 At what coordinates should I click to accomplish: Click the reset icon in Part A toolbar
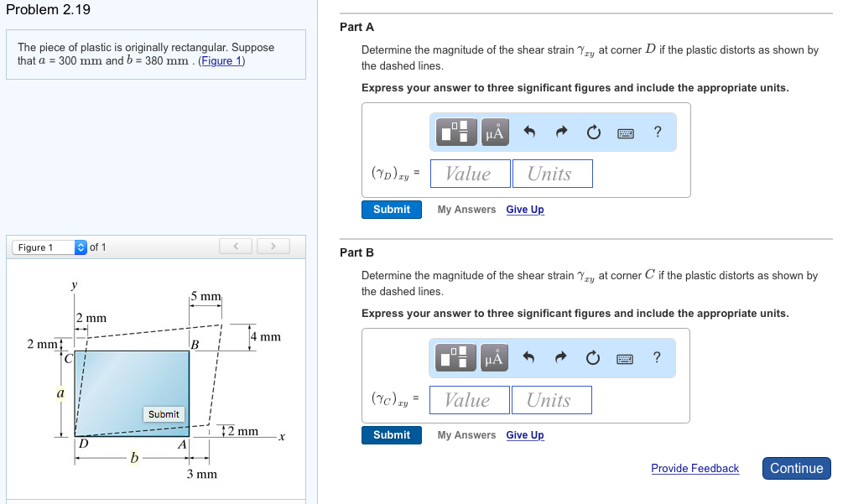593,132
